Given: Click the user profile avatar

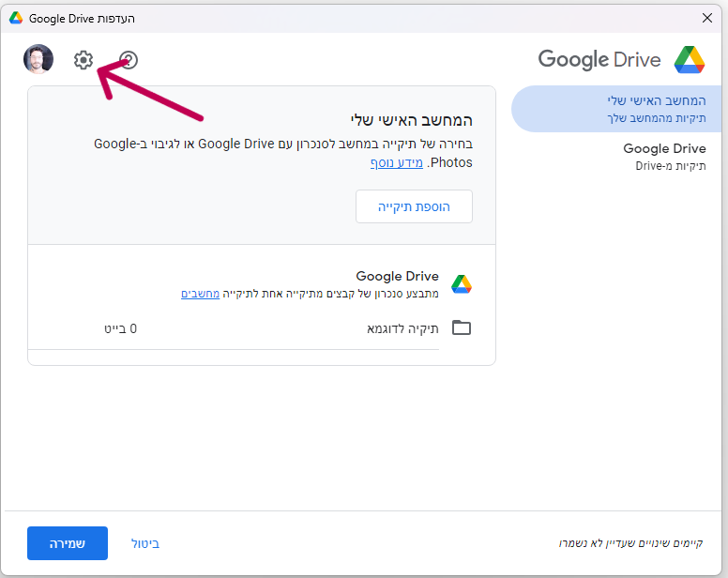Looking at the screenshot, I should 38,59.
